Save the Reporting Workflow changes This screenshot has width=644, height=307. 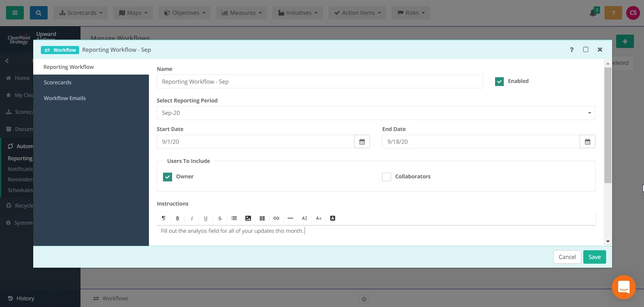594,257
